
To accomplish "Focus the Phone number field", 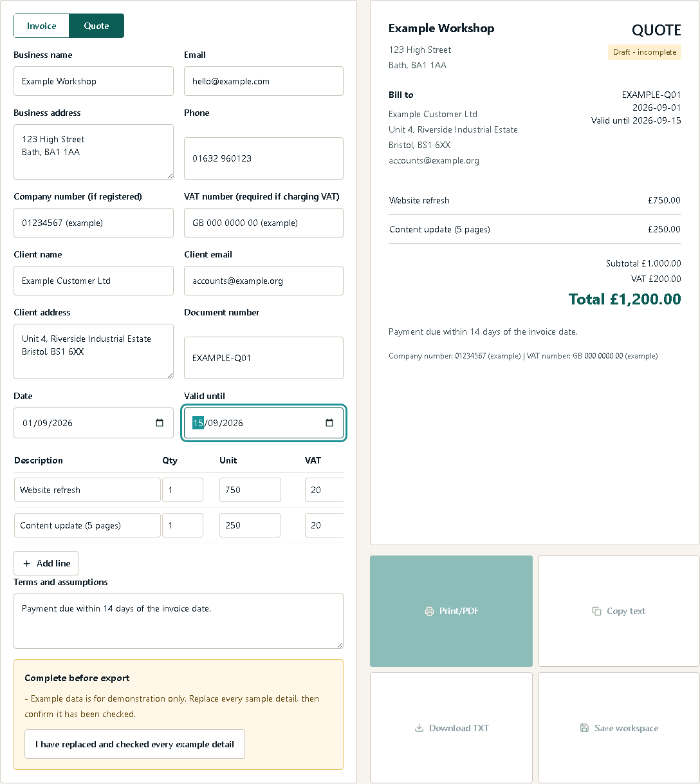I will 264,158.
